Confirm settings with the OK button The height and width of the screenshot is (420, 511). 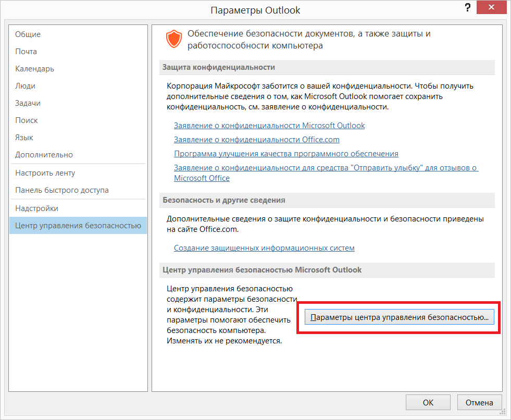tap(428, 402)
